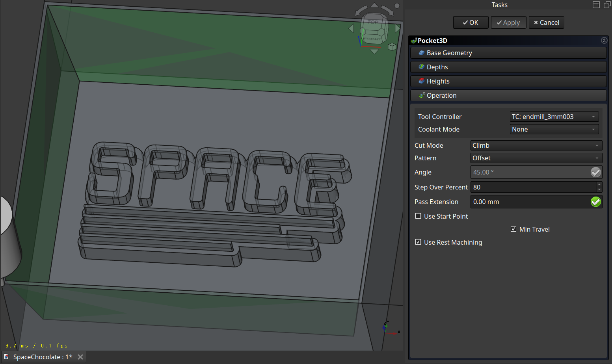612x364 pixels.
Task: Click the fps readout in the viewport
Action: coord(36,346)
